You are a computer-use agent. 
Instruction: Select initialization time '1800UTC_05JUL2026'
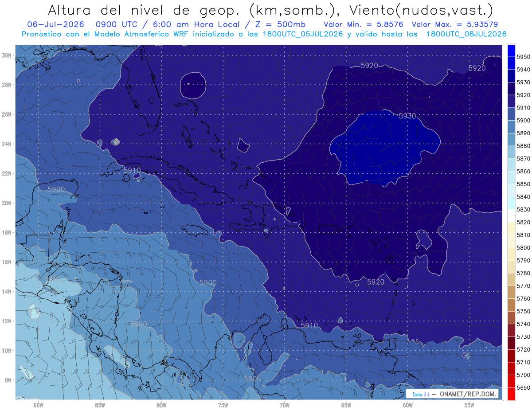click(303, 34)
